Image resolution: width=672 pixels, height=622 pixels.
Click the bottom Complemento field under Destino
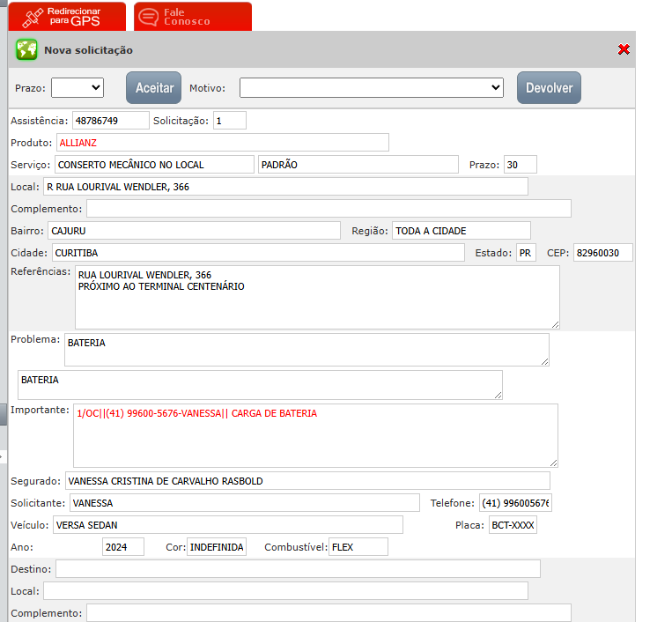(x=329, y=612)
